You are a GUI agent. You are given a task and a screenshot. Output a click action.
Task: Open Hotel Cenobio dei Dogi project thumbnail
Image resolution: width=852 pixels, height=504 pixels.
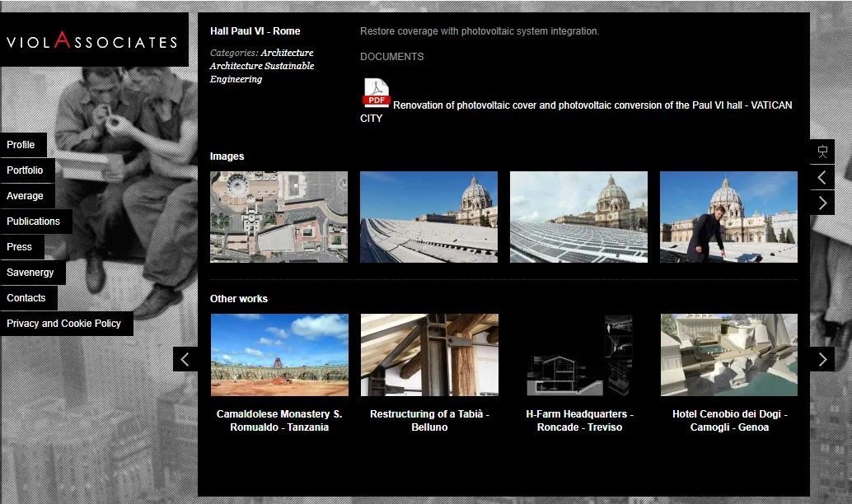pyautogui.click(x=728, y=355)
